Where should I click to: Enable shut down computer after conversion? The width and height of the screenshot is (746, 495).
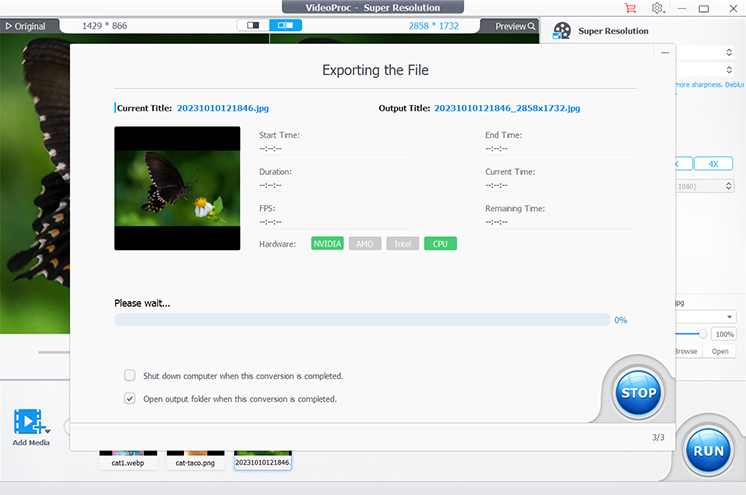(129, 376)
